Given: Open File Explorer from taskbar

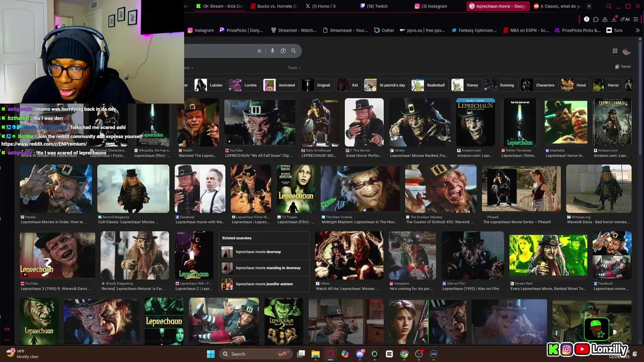Looking at the screenshot, I should (x=315, y=354).
